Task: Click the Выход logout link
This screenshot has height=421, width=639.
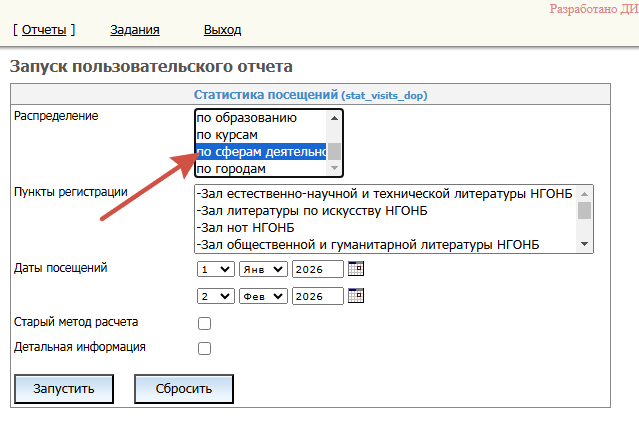Action: pos(223,30)
